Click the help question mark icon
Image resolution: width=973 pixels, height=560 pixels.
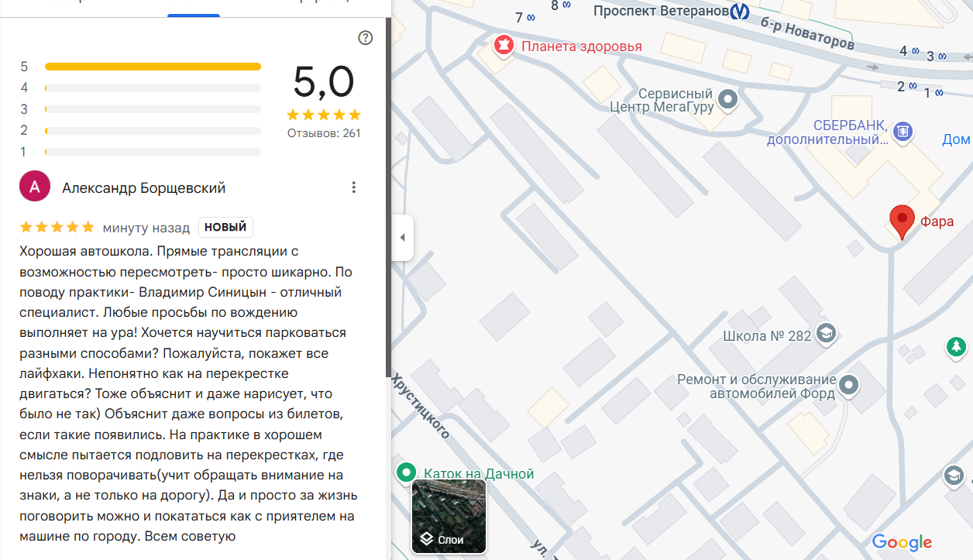tap(366, 38)
